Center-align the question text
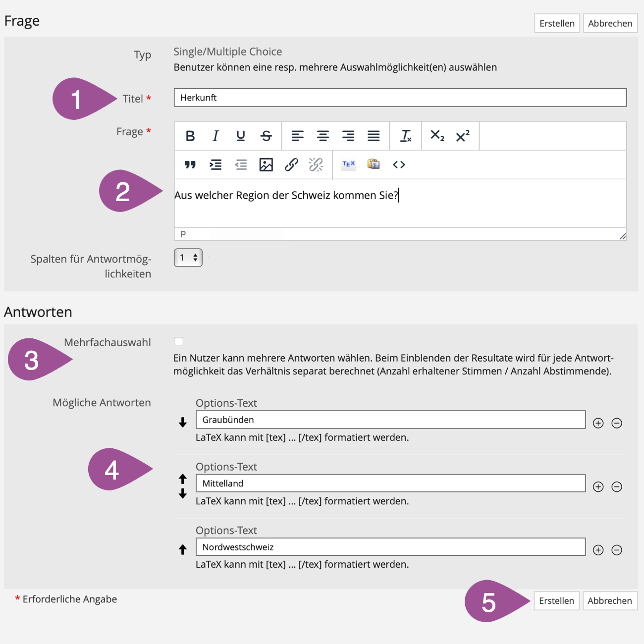This screenshot has height=644, width=644. 323,136
